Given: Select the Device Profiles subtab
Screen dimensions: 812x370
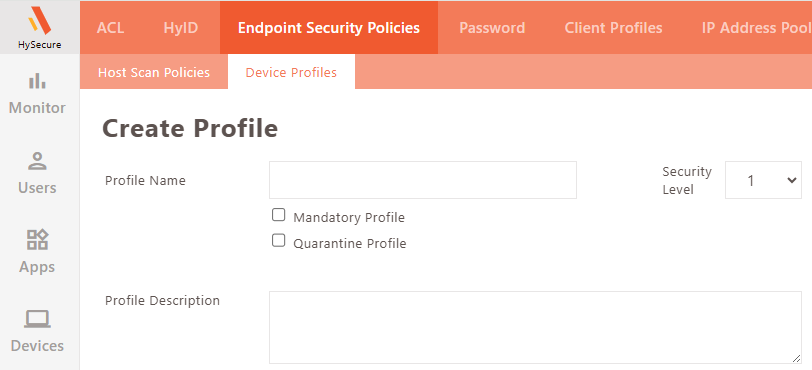Looking at the screenshot, I should tap(291, 72).
